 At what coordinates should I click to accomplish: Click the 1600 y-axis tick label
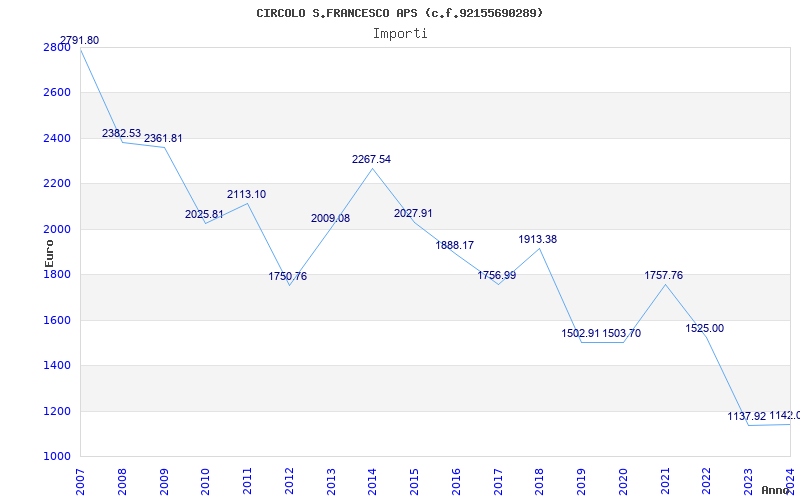[x=56, y=320]
